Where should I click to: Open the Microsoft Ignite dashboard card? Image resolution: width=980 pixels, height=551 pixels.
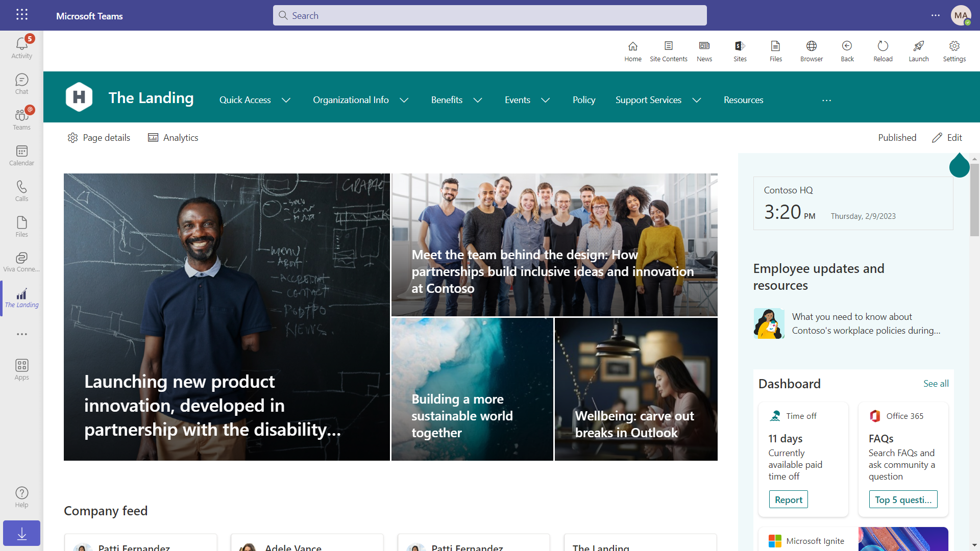pos(853,539)
